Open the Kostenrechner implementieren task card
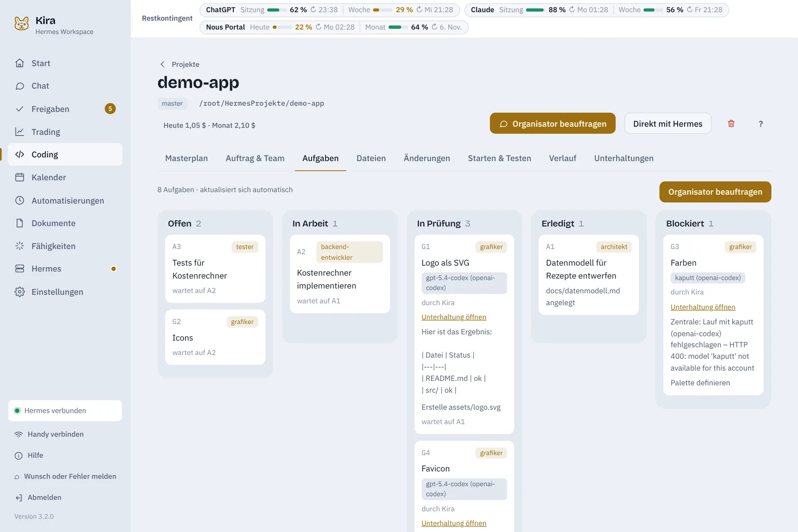Screen dimensions: 798x532 click(x=340, y=274)
